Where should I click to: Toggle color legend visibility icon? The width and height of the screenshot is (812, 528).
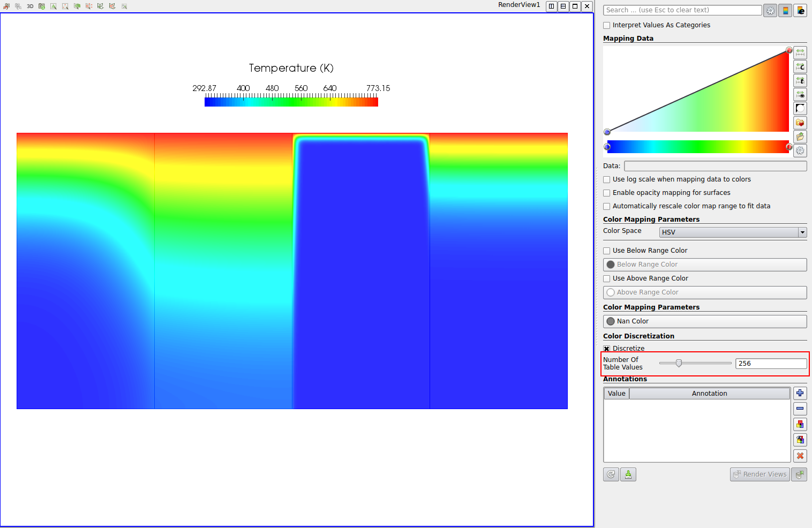click(785, 10)
